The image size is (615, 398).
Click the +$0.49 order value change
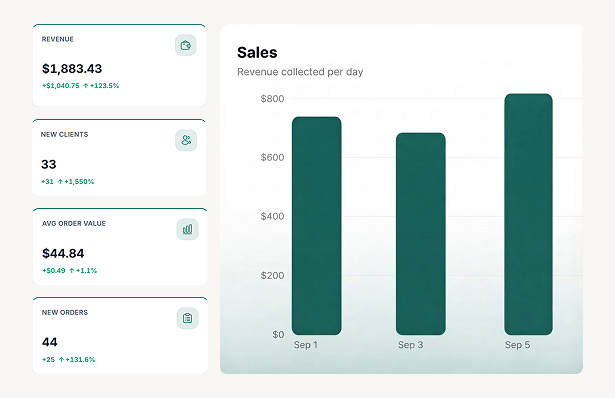tap(54, 271)
